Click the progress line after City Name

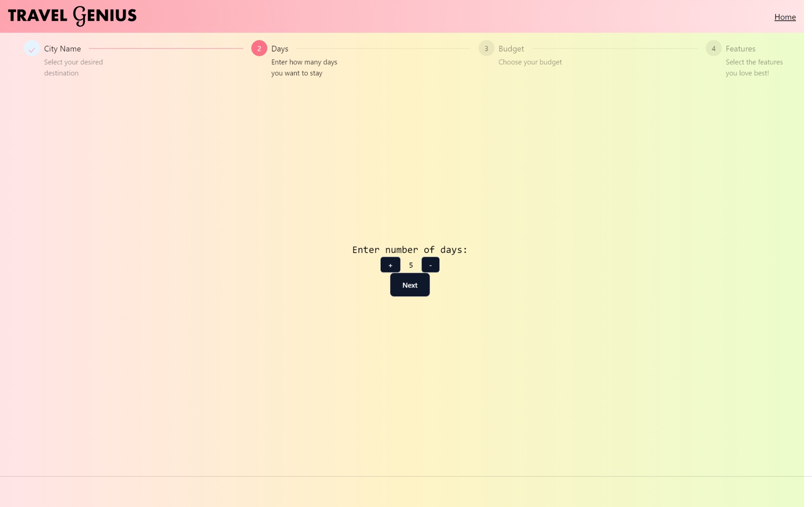pos(165,49)
